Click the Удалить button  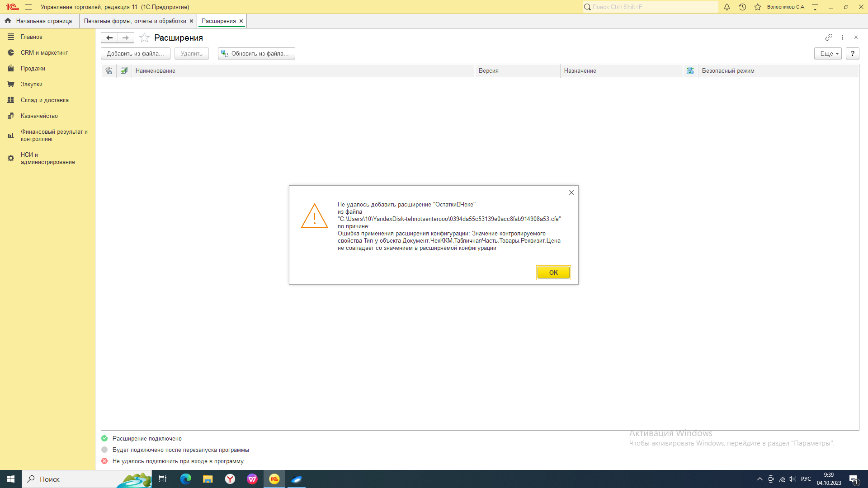192,53
